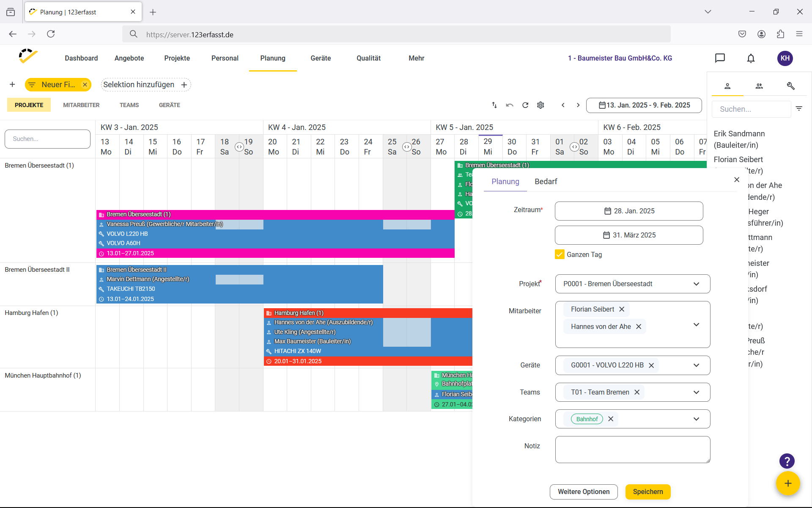Open the planning settings gear icon

click(x=540, y=105)
